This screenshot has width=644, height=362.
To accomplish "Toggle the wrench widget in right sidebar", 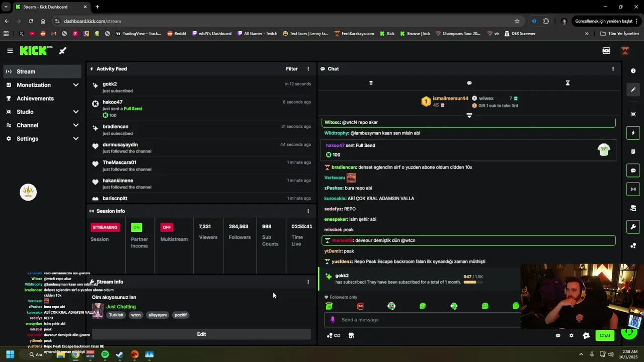I will 633,227.
